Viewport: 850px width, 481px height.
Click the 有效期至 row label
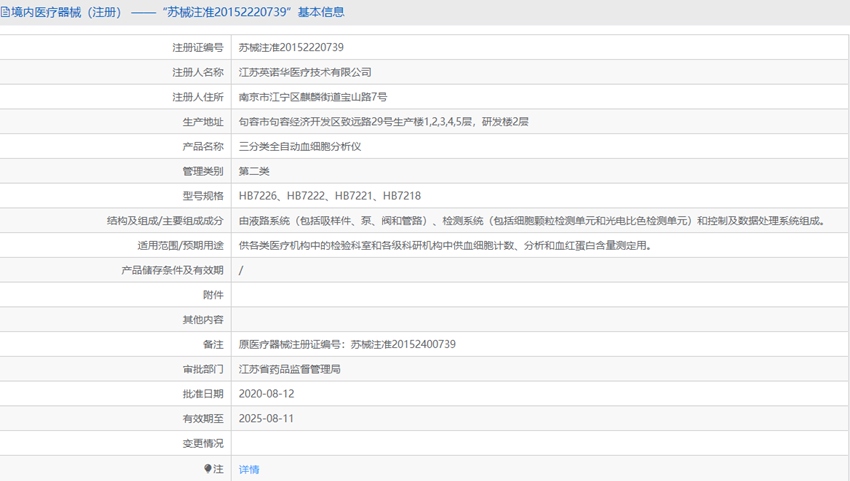pos(203,419)
